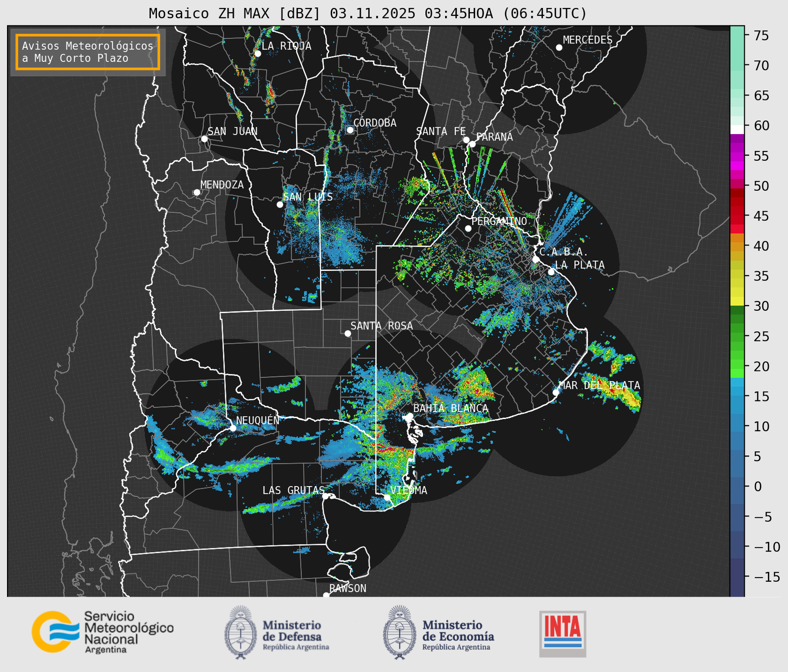Click the MAR DEL PLATA label text
This screenshot has height=672, width=788.
[x=599, y=386]
